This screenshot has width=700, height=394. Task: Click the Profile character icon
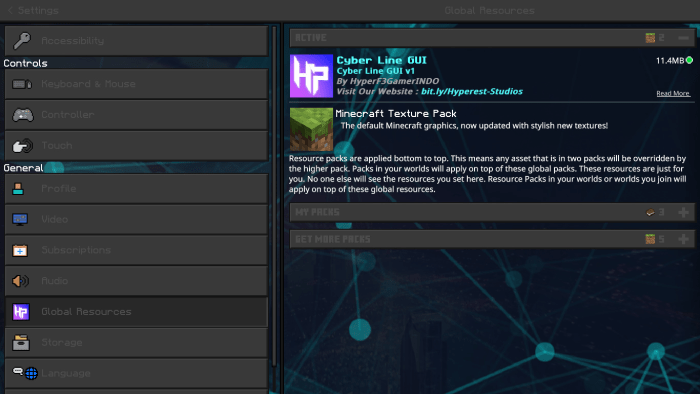(18, 189)
